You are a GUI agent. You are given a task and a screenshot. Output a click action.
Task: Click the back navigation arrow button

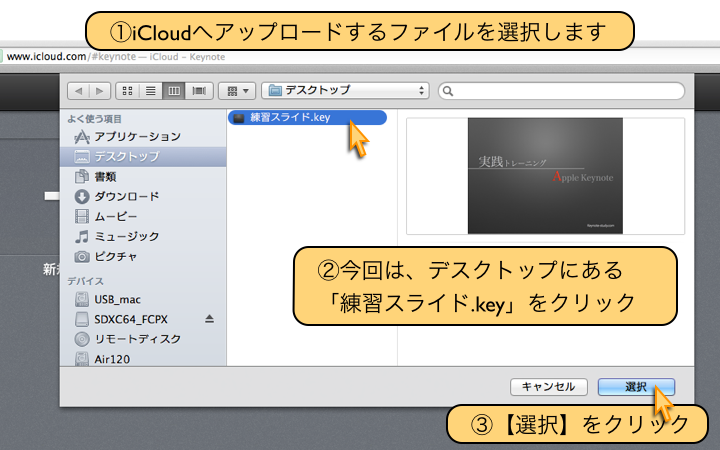[x=78, y=91]
